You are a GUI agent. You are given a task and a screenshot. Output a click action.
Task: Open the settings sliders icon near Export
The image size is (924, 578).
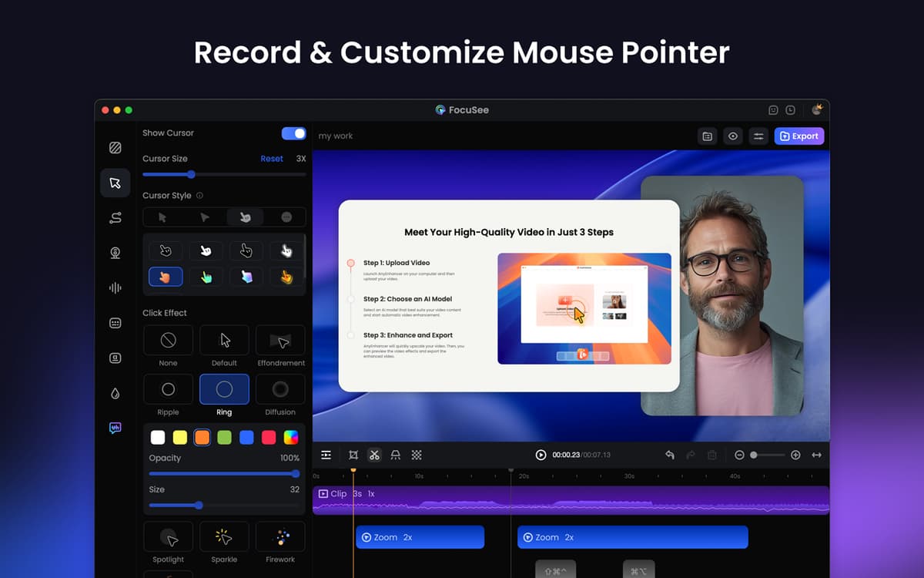(758, 136)
